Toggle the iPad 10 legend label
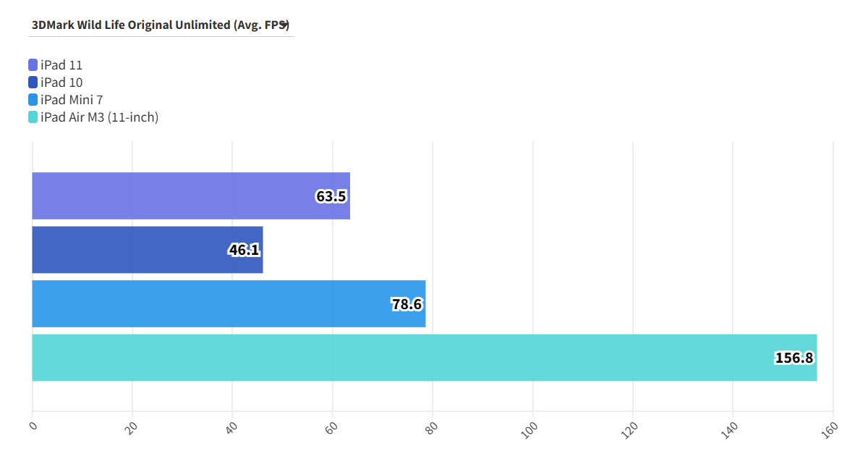 tap(61, 83)
